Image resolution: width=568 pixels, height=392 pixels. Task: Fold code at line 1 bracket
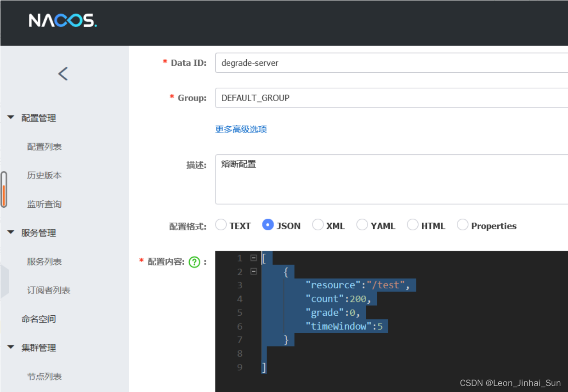click(253, 258)
